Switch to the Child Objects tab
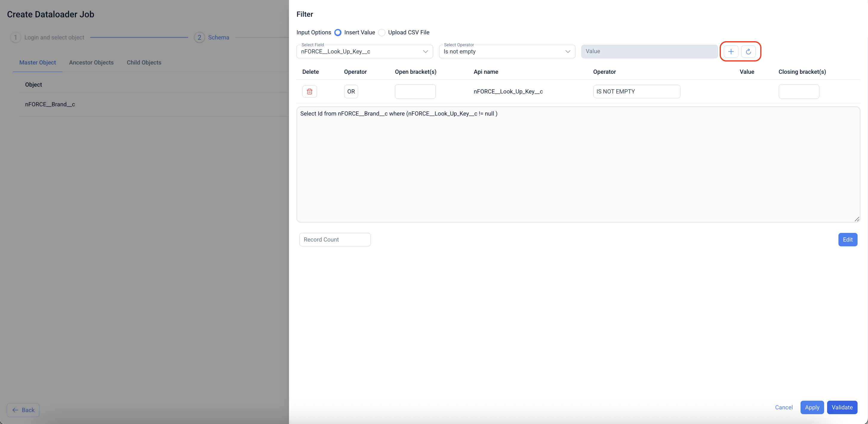 coord(144,62)
